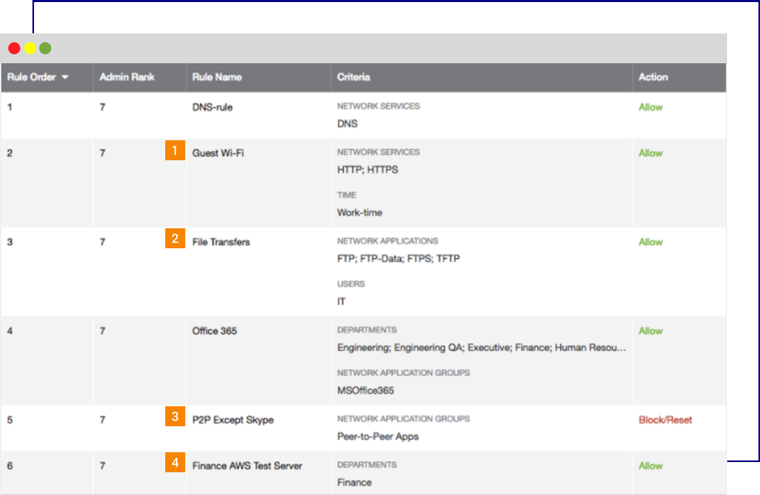Click the red window close dot
This screenshot has height=495, width=760.
click(x=14, y=48)
